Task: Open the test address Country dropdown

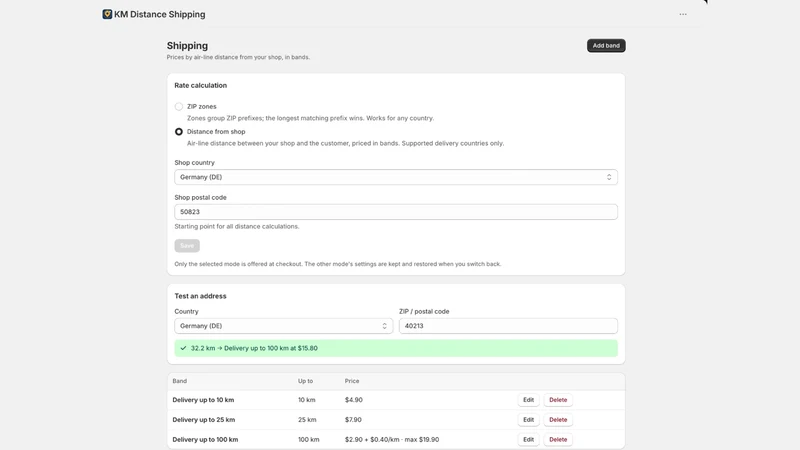Action: [x=284, y=326]
